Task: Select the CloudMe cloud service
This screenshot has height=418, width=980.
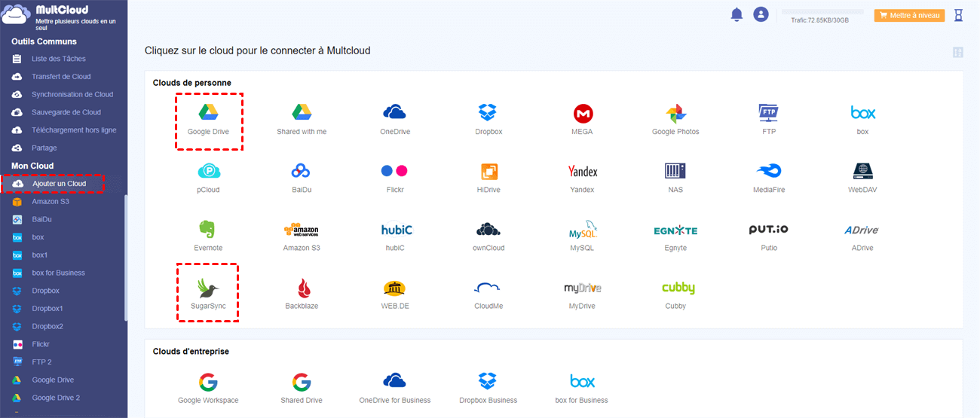Action: pos(488,288)
